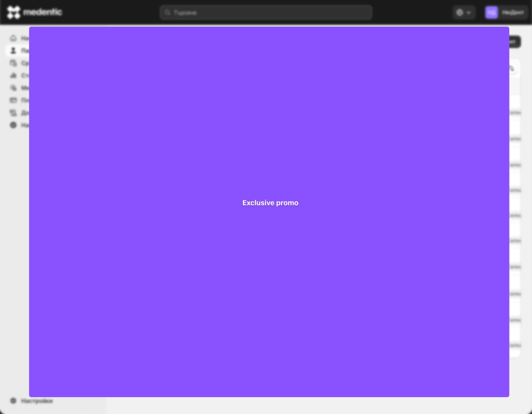
Task: Click the Exclusive promo banner text
Action: pyautogui.click(x=270, y=203)
